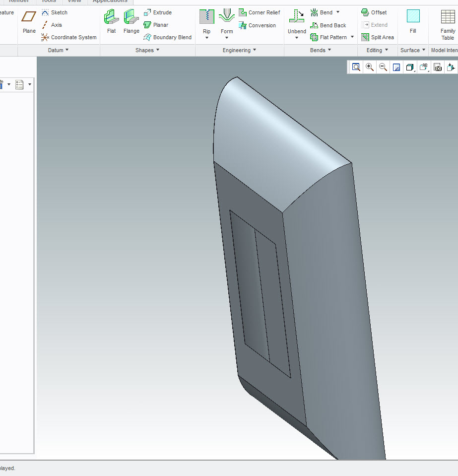This screenshot has width=458, height=476.
Task: Open the Form dropdown arrow
Action: click(227, 38)
